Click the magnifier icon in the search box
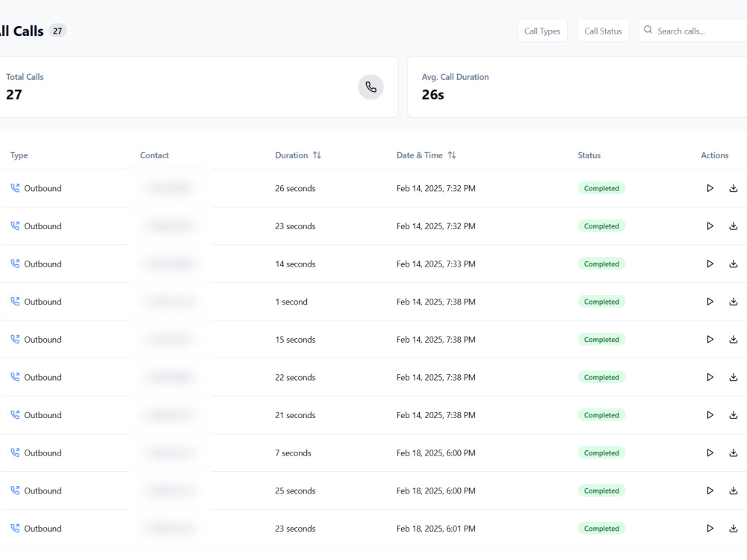The width and height of the screenshot is (747, 560). (x=648, y=30)
